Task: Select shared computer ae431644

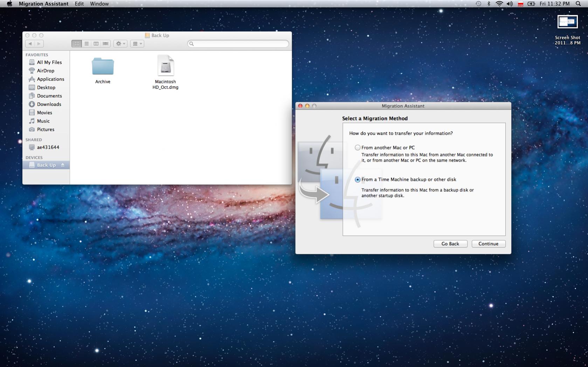Action: pos(46,147)
